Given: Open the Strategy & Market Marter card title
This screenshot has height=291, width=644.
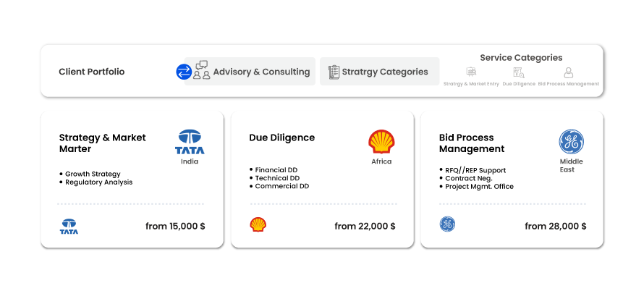Looking at the screenshot, I should click(102, 143).
